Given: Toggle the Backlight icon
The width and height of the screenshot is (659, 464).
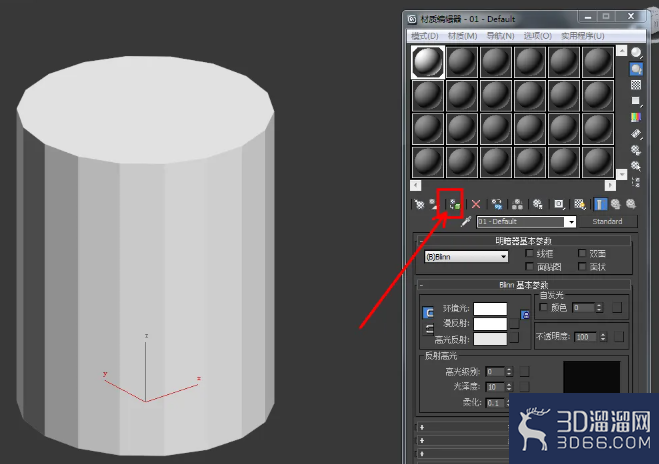Looking at the screenshot, I should tap(636, 69).
